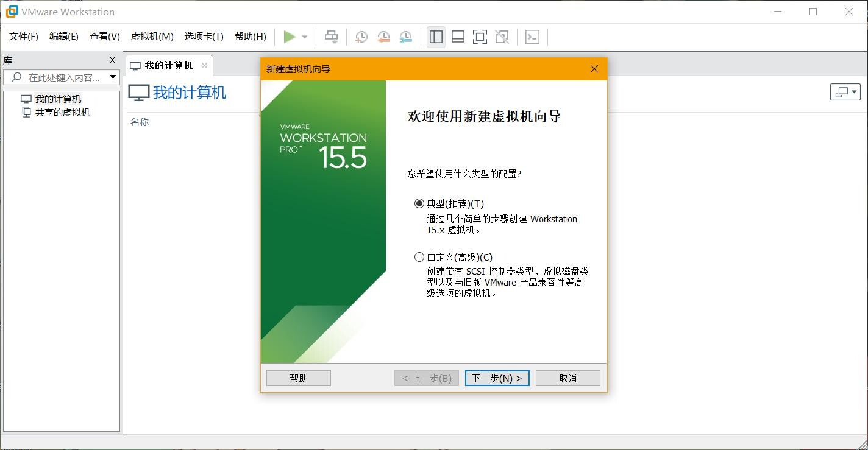Toggle the thumbnail bar view icon

click(x=458, y=37)
